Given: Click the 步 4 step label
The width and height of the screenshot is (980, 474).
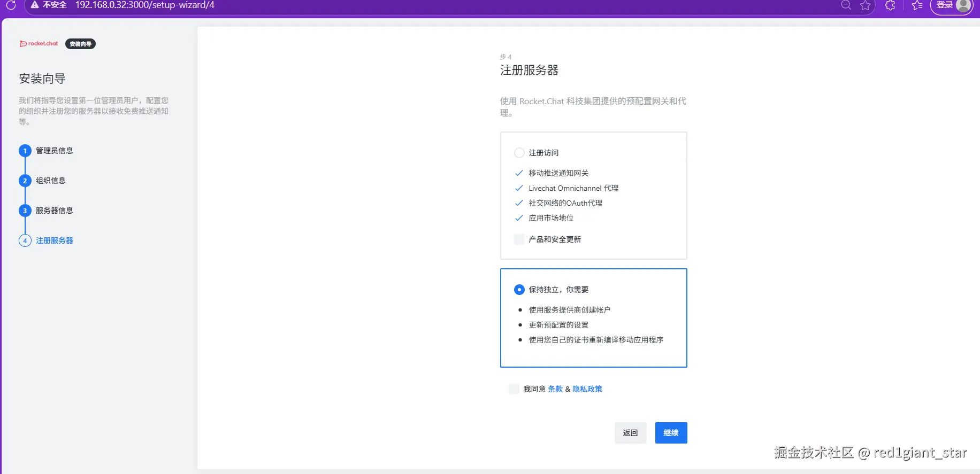Looking at the screenshot, I should 506,57.
